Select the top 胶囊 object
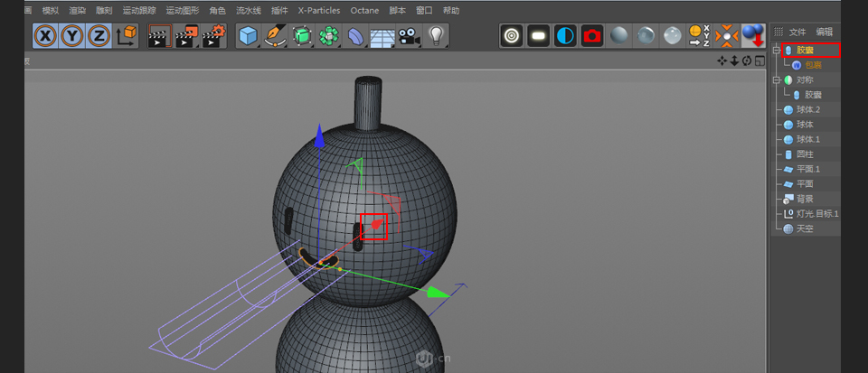 806,51
